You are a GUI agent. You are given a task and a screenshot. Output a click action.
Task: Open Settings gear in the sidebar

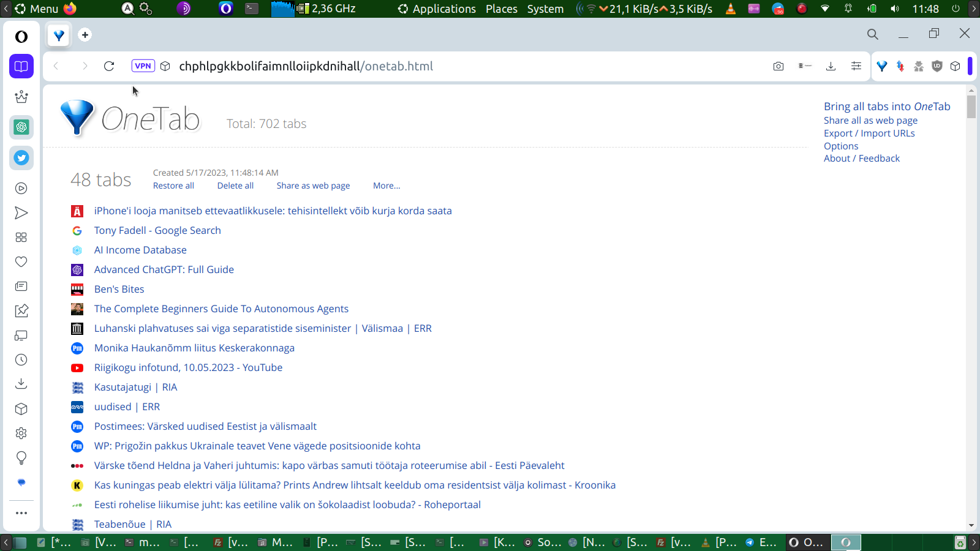(x=21, y=433)
